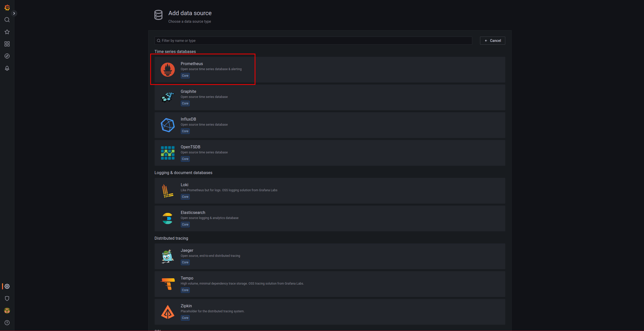Open the Help question mark icon

[x=7, y=323]
